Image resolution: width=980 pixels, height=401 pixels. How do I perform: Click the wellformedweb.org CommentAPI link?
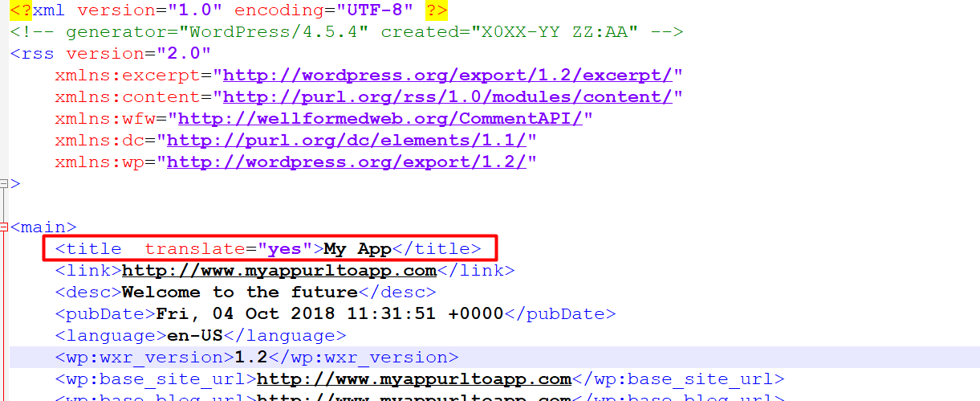coord(380,119)
